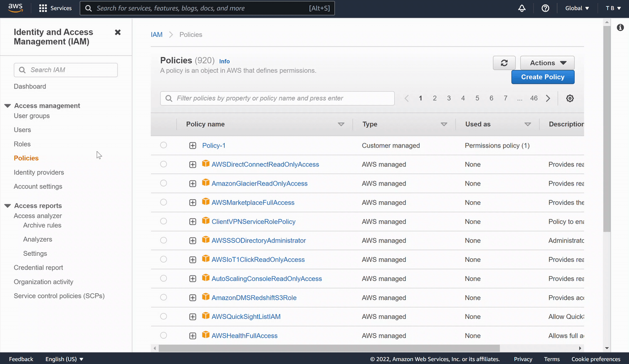Click the horizontal scrollbar under the table

coord(329,348)
